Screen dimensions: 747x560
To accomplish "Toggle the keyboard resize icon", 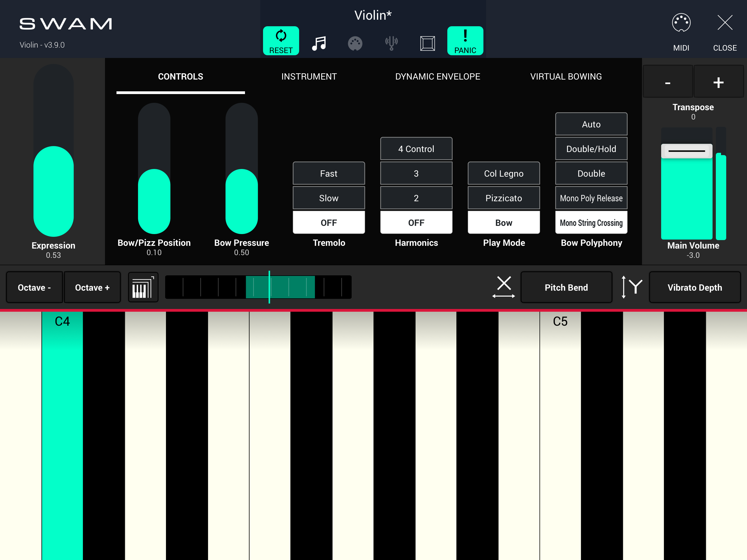I will pos(143,287).
